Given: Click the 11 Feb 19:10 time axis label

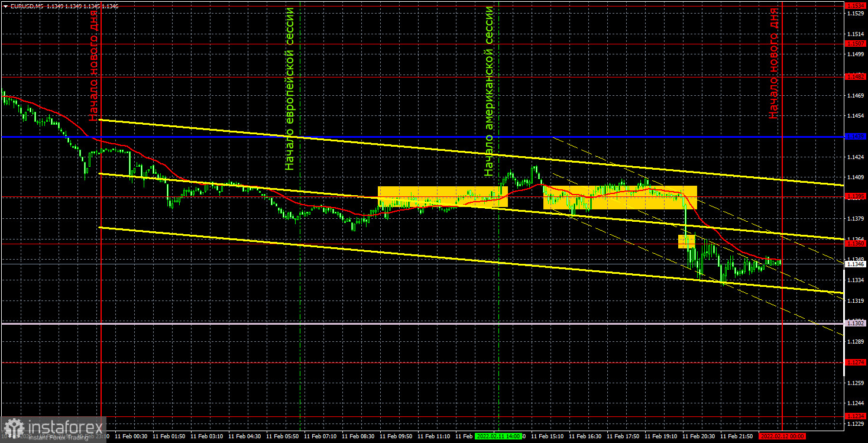Looking at the screenshot, I should [661, 436].
